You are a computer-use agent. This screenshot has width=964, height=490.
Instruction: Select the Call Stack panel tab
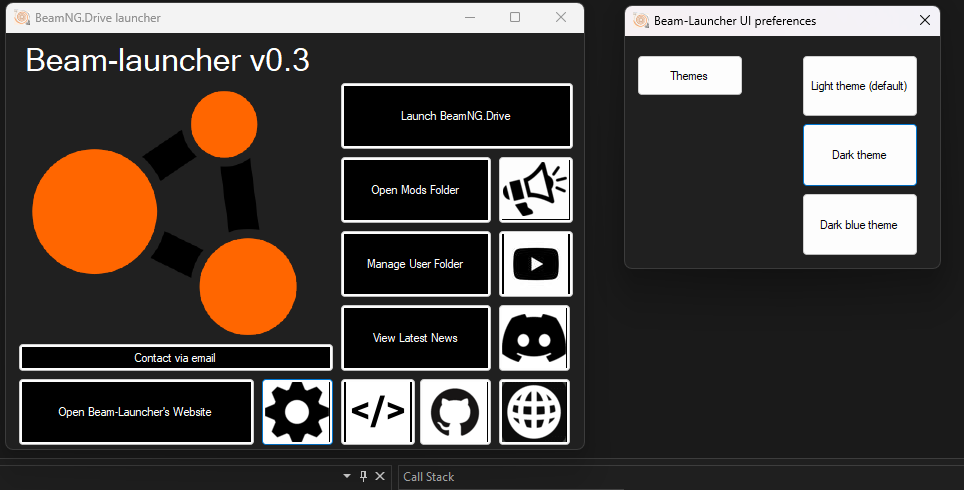coord(429,476)
